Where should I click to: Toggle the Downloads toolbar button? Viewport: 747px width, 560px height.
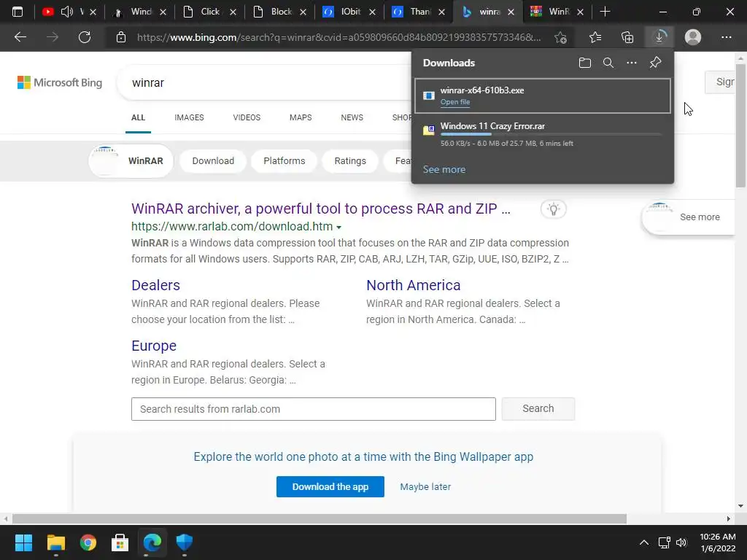click(659, 37)
